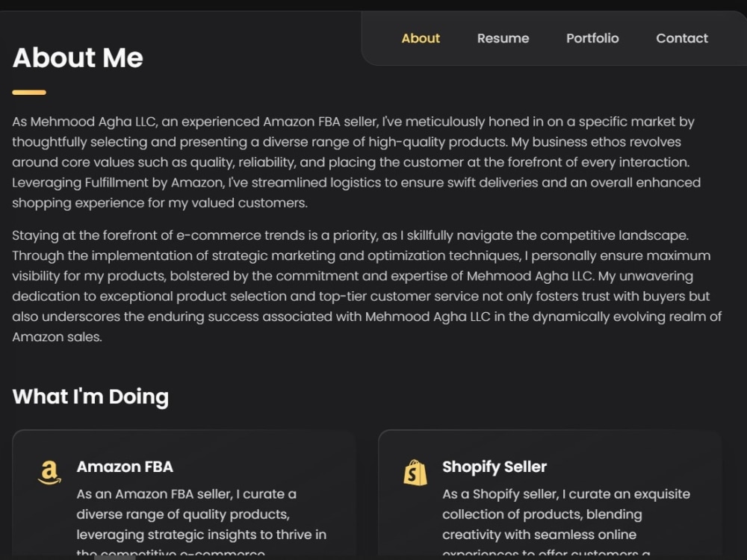Click the closing words 'Amazon sales.'
Screen dimensions: 747x560
[58, 337]
